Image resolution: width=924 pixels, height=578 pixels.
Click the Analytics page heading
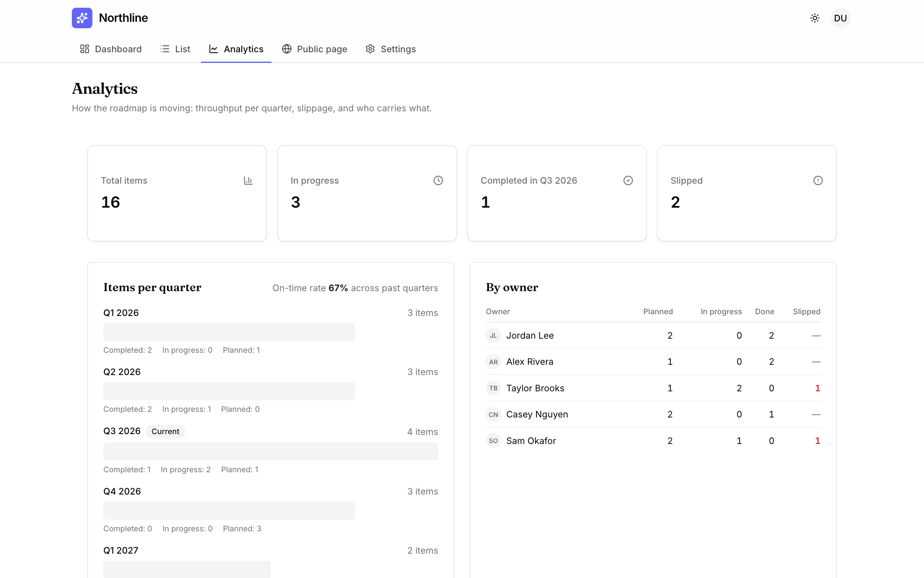pyautogui.click(x=105, y=89)
